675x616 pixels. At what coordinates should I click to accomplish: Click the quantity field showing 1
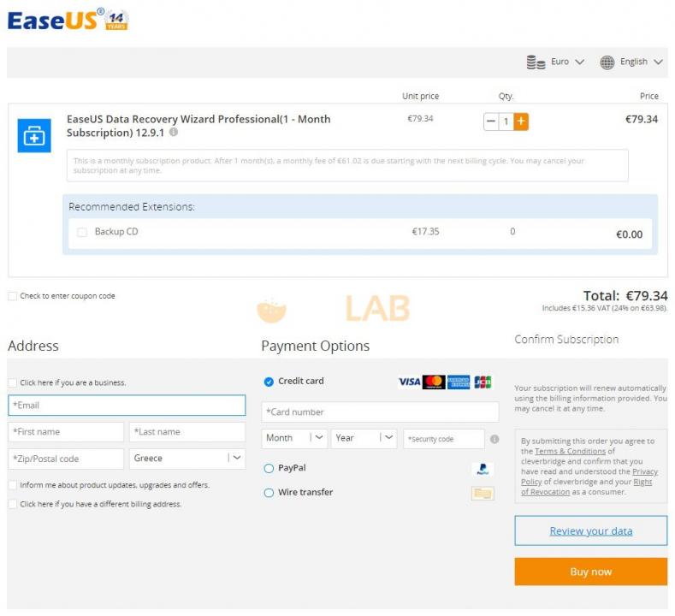[506, 121]
